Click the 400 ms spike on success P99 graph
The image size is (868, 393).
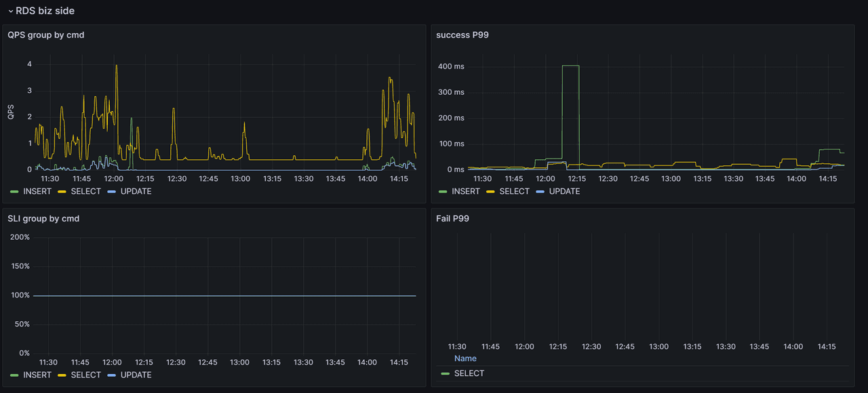point(570,66)
